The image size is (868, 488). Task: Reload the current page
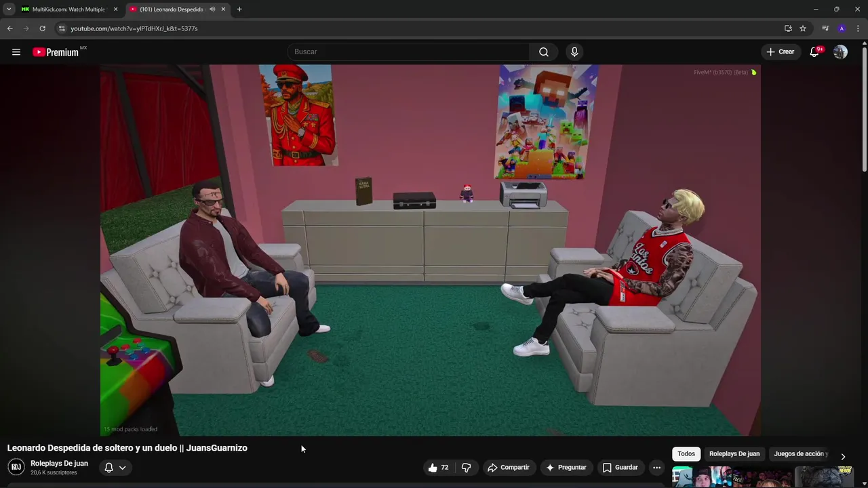42,28
